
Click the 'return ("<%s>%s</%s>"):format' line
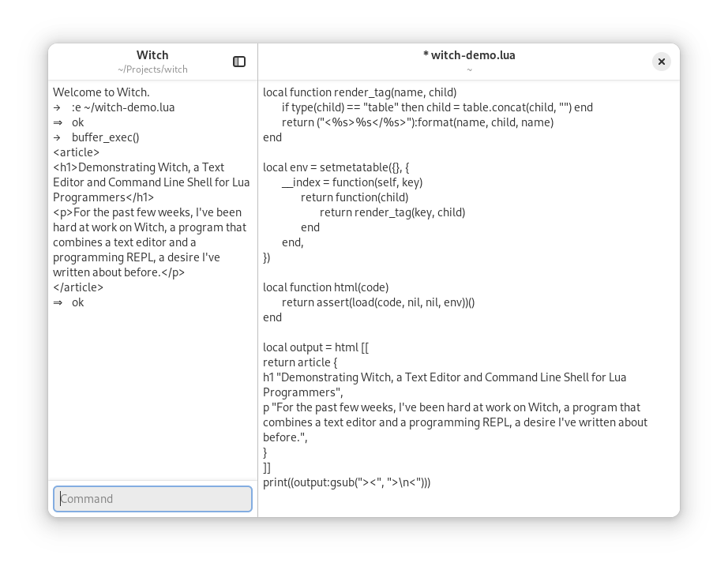[x=418, y=122]
